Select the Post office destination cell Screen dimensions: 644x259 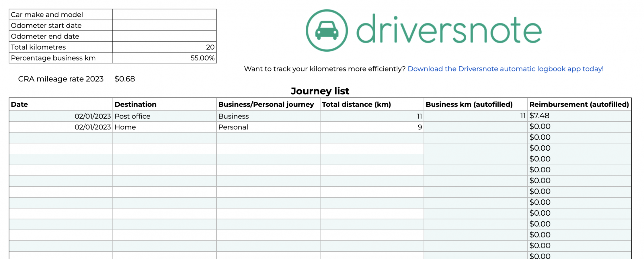coord(165,116)
